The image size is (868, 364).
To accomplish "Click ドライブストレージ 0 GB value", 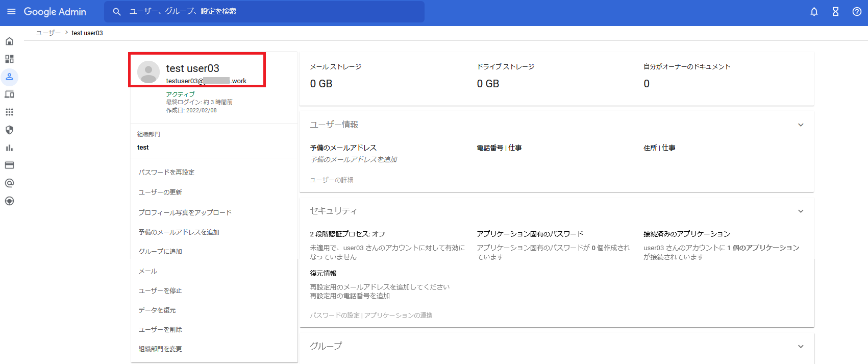I will [x=488, y=84].
